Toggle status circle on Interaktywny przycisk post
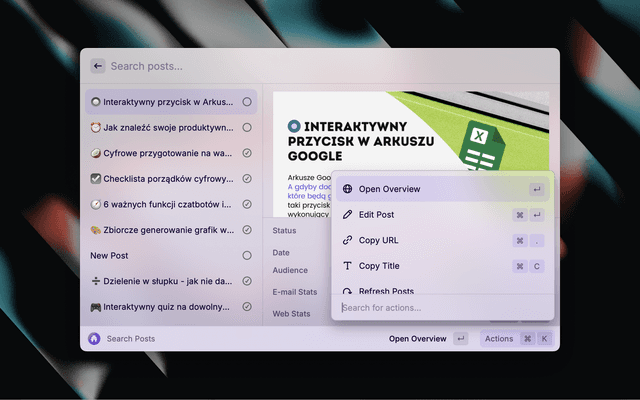 pyautogui.click(x=247, y=102)
